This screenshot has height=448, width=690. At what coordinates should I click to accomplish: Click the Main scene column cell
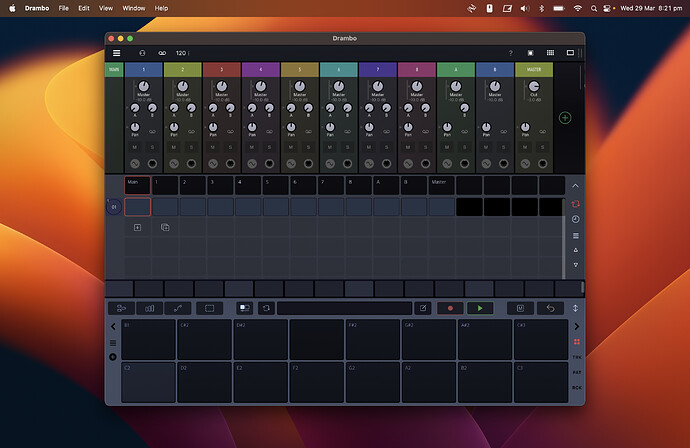(137, 185)
